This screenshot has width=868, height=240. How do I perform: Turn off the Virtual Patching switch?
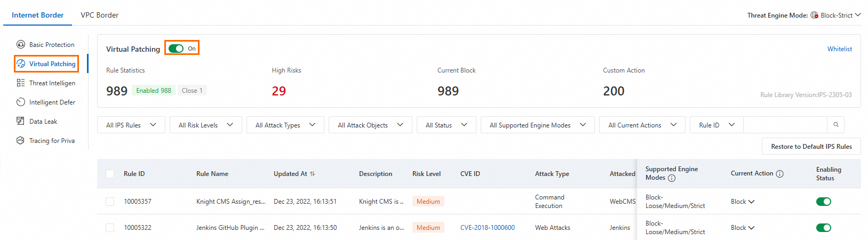point(176,49)
